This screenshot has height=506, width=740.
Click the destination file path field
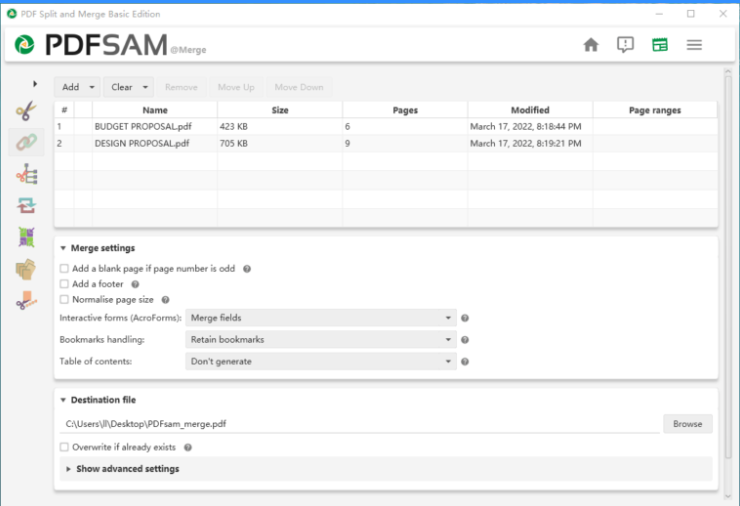pos(360,424)
